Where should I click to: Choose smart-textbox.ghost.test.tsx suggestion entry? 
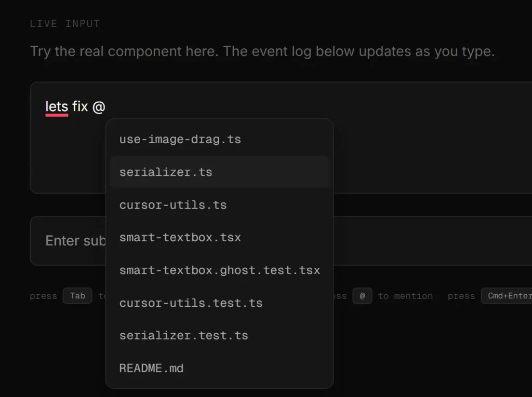(x=219, y=270)
